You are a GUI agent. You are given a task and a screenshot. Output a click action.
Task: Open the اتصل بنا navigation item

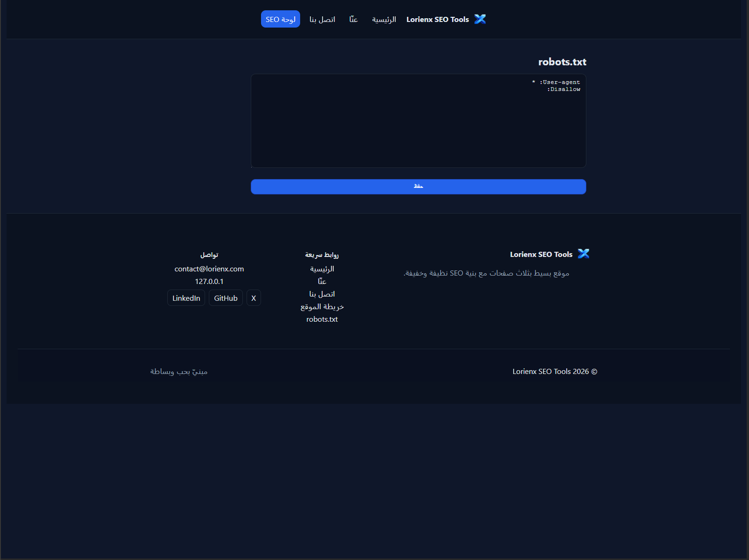322,19
